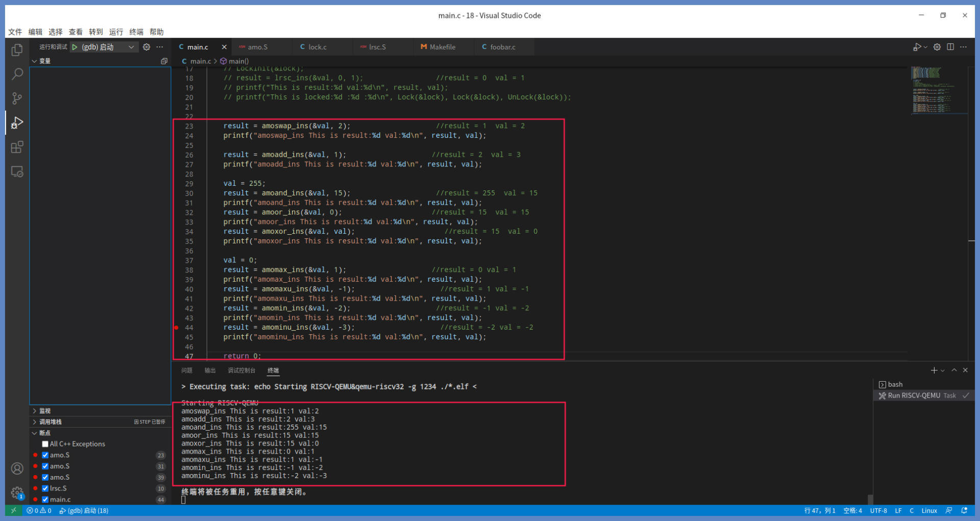Uncheck the lrsc.S breakpoint checkbox
This screenshot has width=980, height=521.
click(x=45, y=488)
